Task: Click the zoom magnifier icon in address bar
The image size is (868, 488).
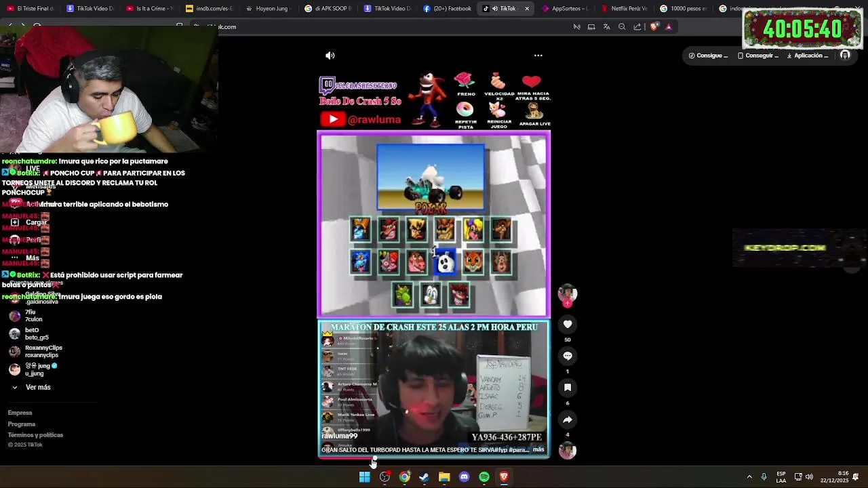Action: [622, 27]
